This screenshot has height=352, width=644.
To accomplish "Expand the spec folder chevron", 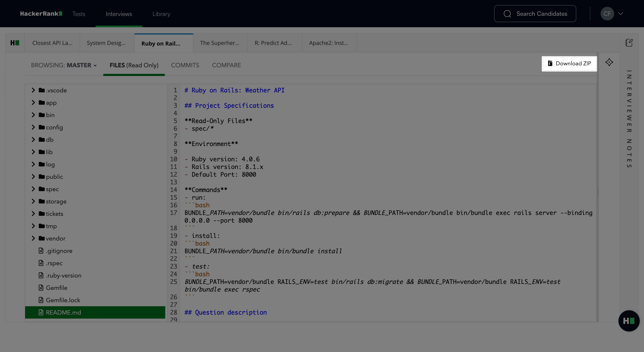I will coord(33,189).
